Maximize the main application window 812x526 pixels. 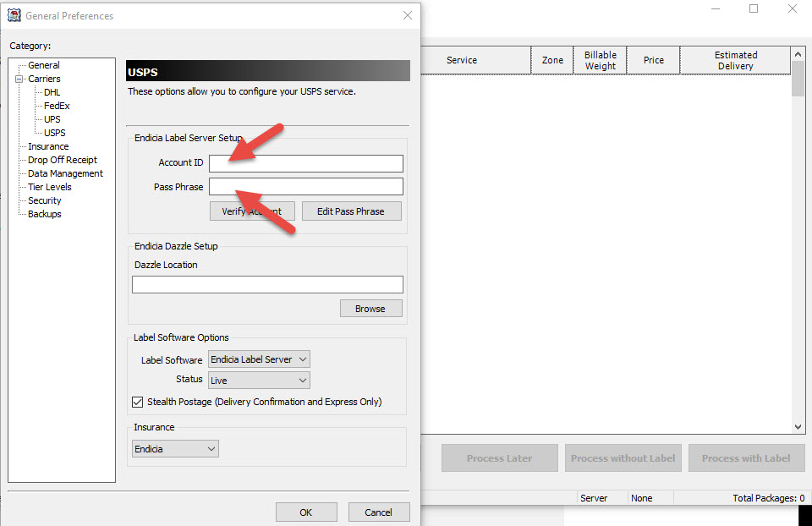(x=754, y=8)
